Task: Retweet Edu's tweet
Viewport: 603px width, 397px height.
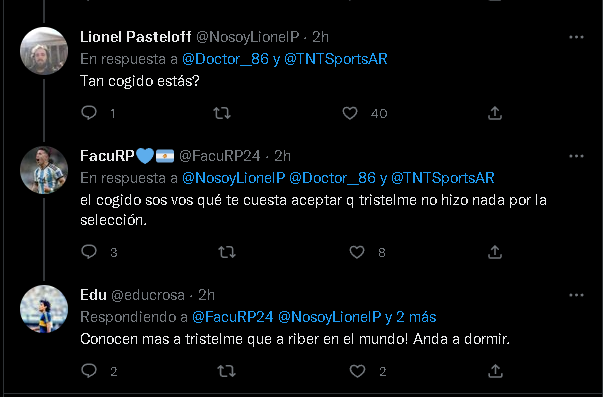Action: [x=226, y=371]
